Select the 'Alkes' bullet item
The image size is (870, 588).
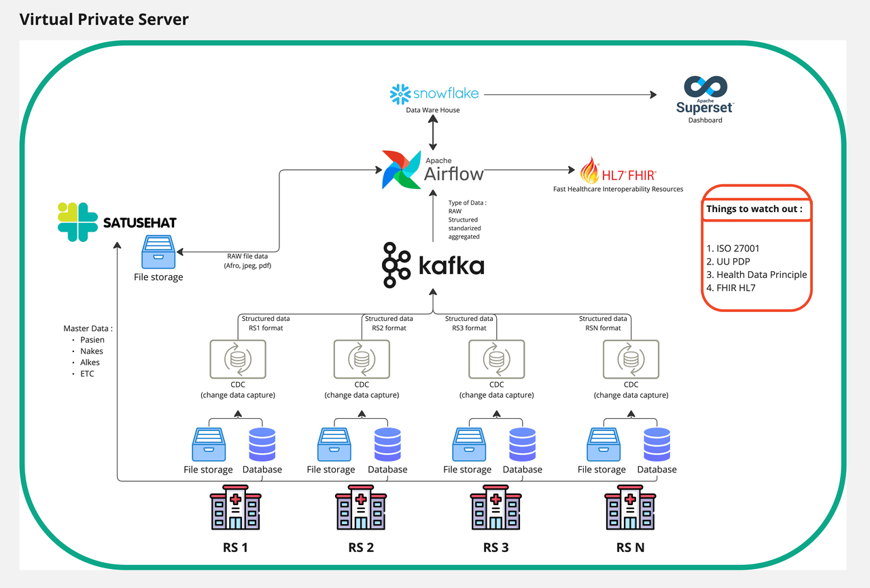coord(90,362)
